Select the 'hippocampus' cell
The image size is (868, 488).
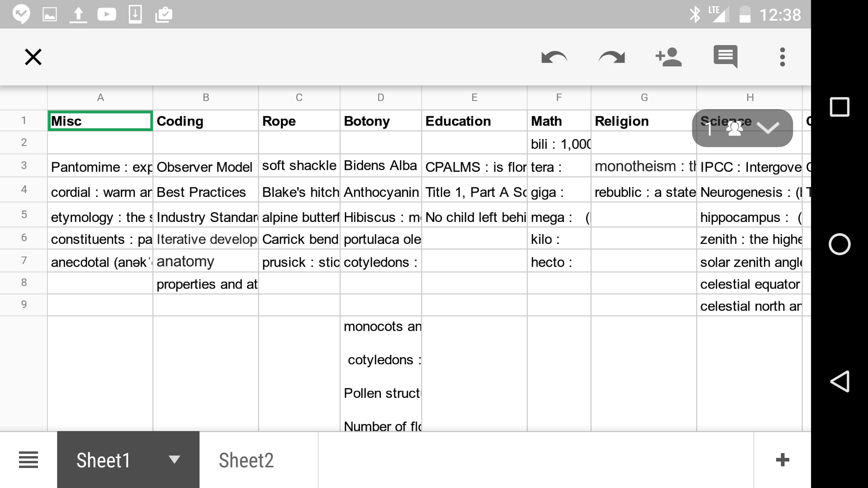750,215
